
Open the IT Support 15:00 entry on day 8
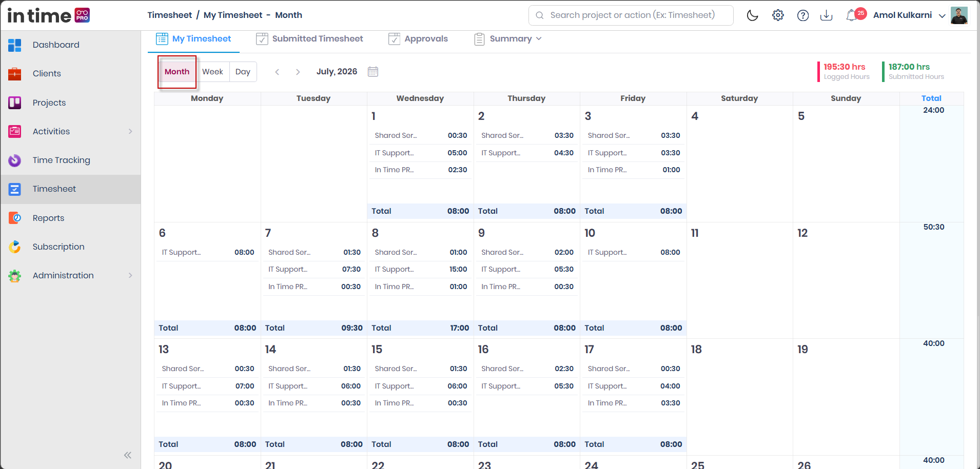point(421,270)
